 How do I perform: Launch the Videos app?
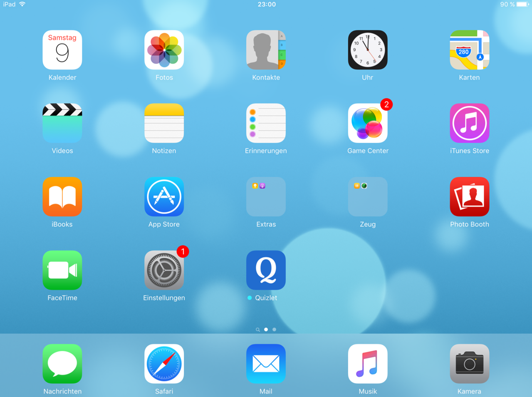point(62,123)
